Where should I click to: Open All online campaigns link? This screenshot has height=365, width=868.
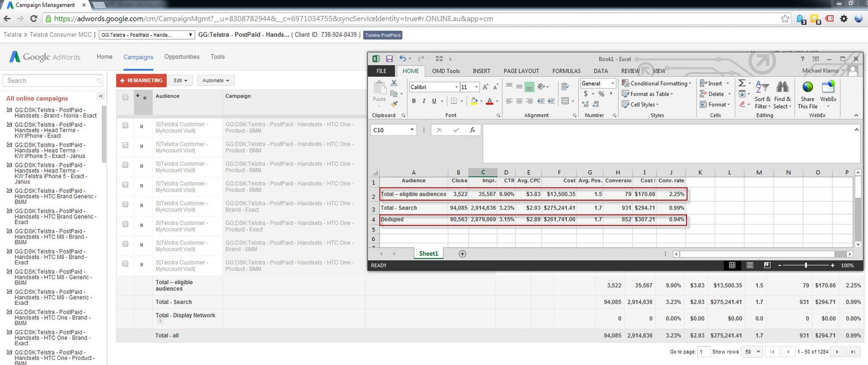pyautogui.click(x=37, y=98)
